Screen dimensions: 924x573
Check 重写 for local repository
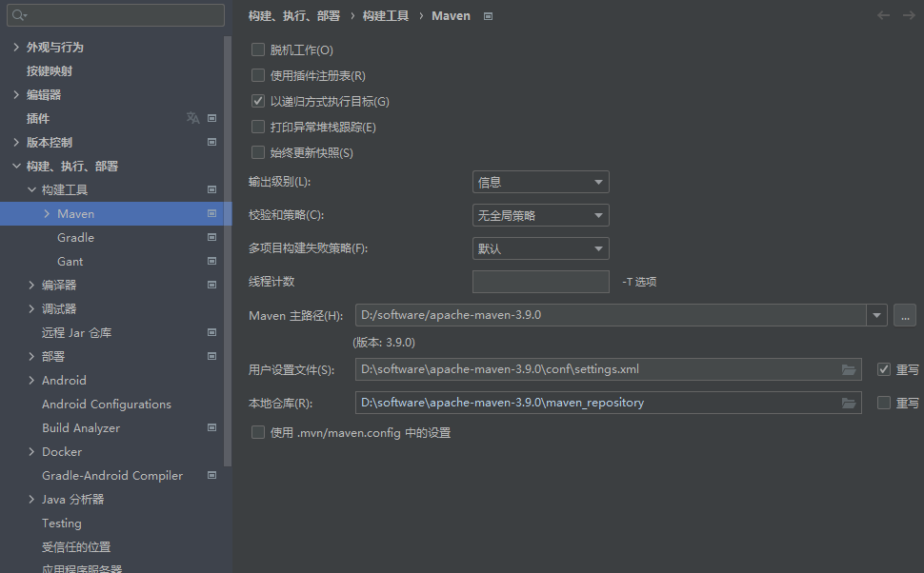[884, 403]
